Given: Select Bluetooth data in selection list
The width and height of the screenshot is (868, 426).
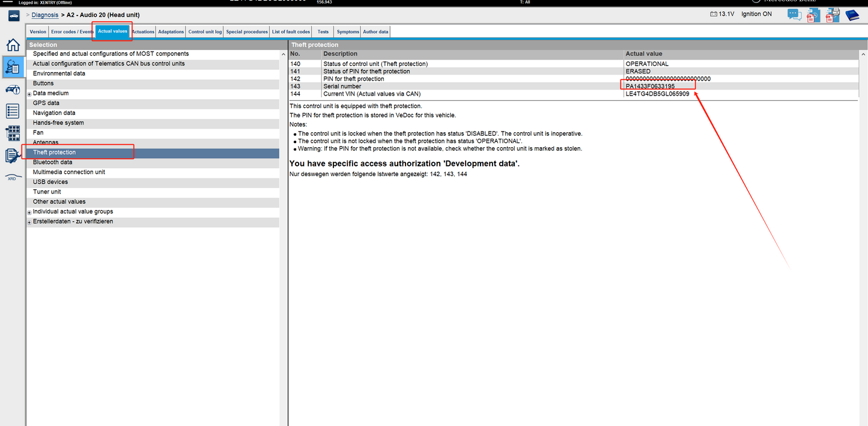Looking at the screenshot, I should point(53,162).
